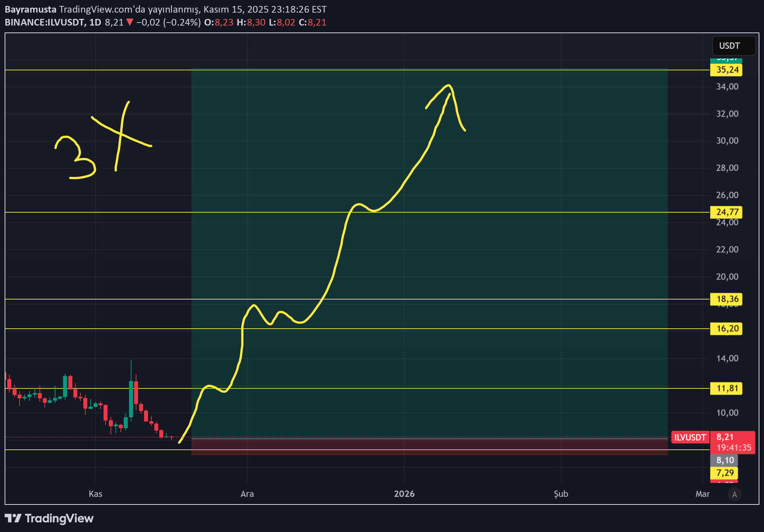
Task: Select the 11,81 yellow price label
Action: pos(726,388)
